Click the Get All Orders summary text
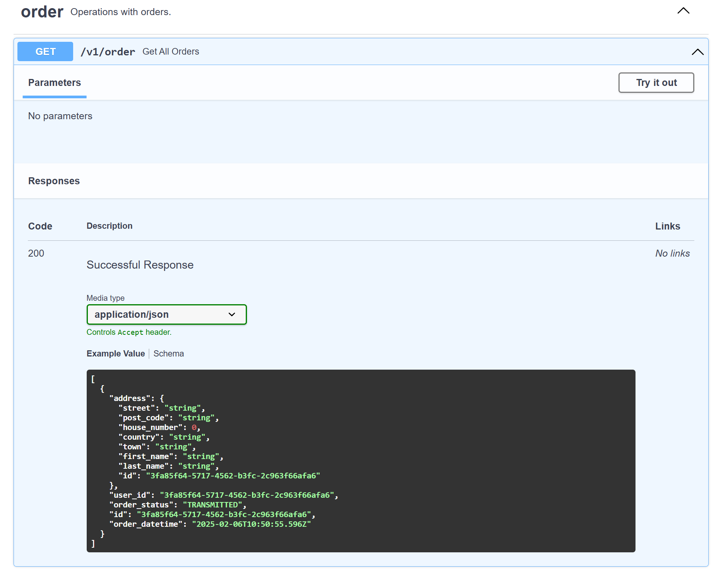Image resolution: width=728 pixels, height=574 pixels. [x=171, y=51]
